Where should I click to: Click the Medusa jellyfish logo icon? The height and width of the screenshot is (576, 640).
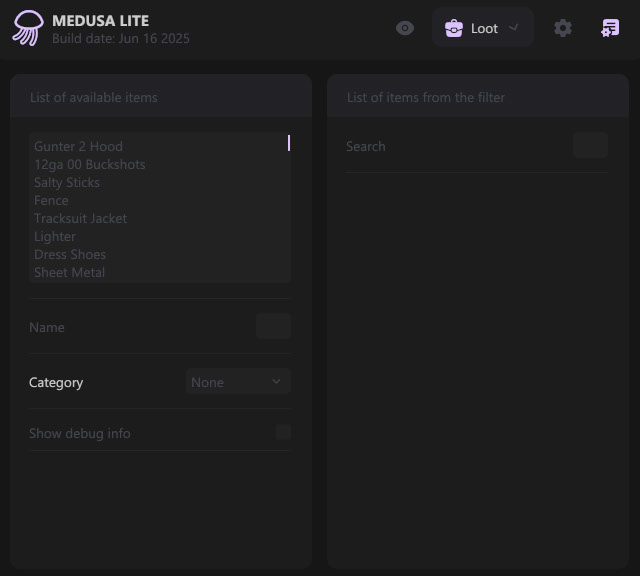point(27,28)
